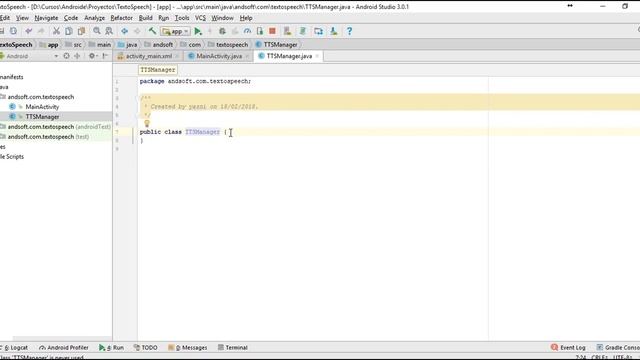Select MainActivity in the project tree
This screenshot has width=640, height=360.
pos(42,107)
